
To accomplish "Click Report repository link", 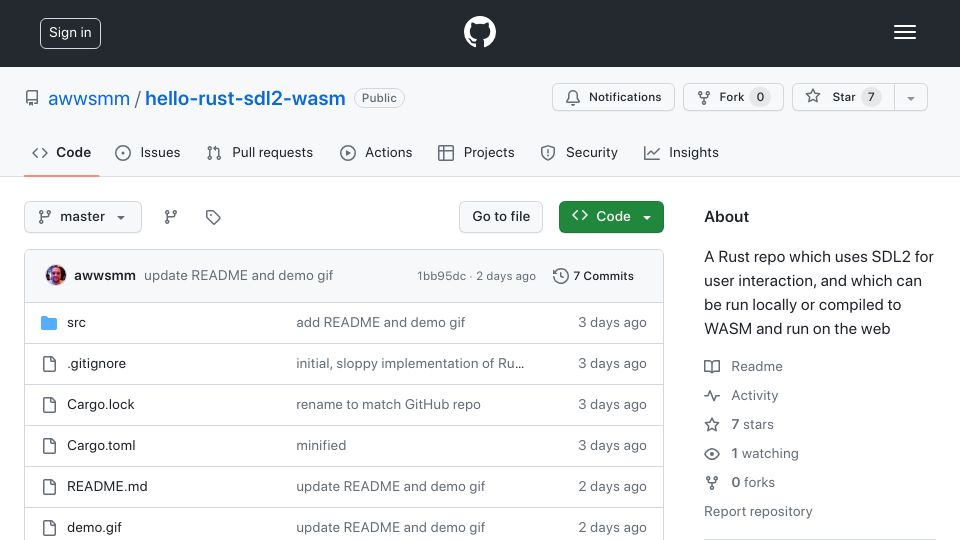I will 758,511.
